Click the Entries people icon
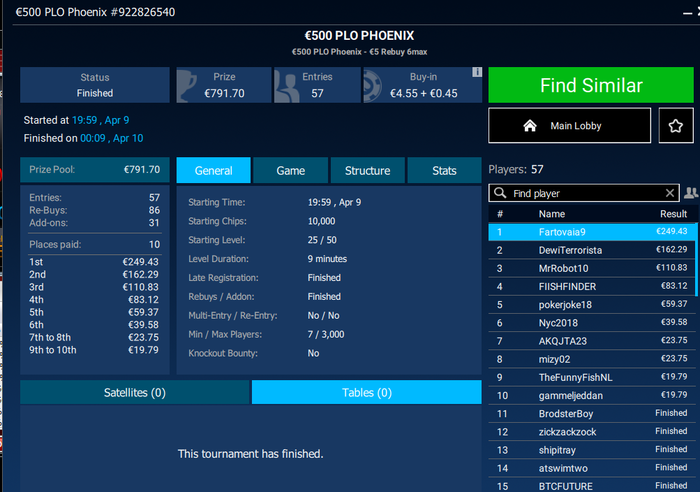This screenshot has width=700, height=492. [x=286, y=87]
